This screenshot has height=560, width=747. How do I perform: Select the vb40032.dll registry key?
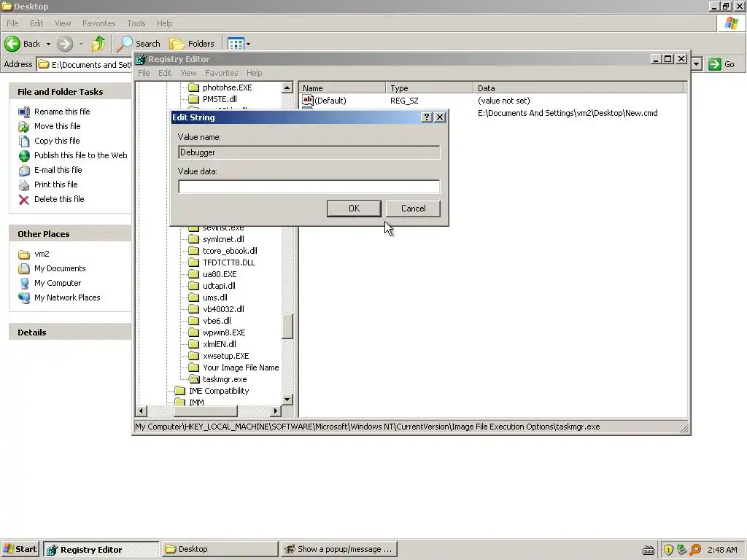(x=223, y=309)
